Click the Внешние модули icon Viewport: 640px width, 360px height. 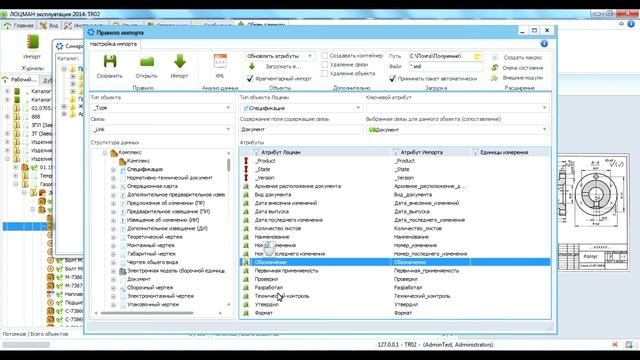(495, 78)
